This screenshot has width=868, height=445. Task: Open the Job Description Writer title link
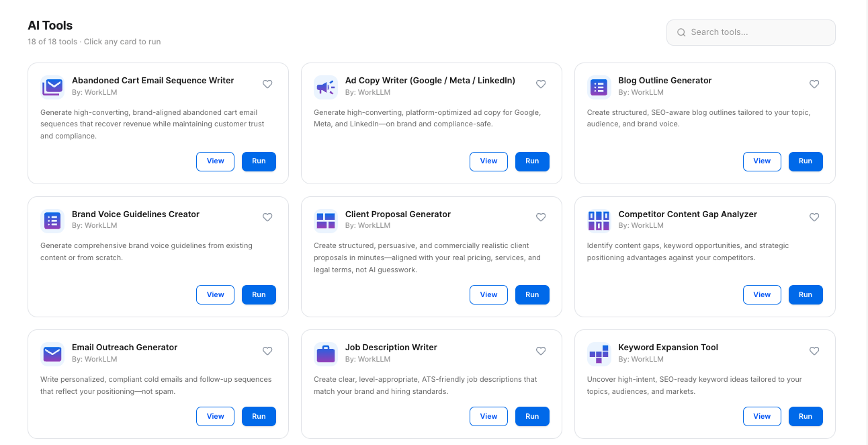click(391, 348)
